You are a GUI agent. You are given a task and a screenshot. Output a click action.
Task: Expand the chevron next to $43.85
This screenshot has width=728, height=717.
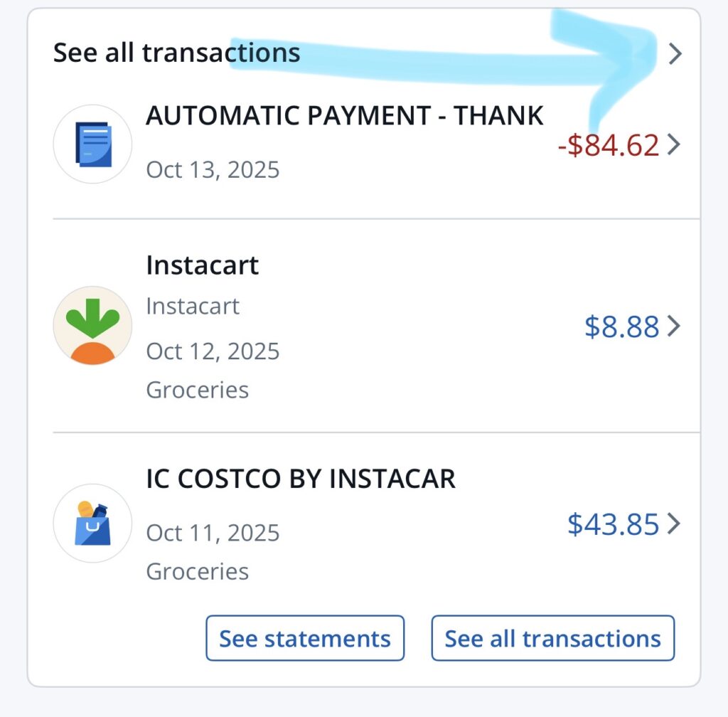(673, 524)
